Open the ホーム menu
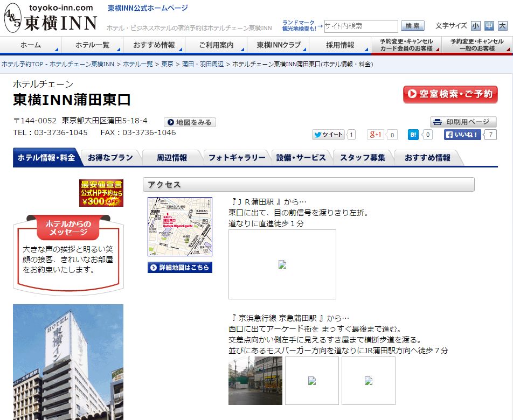 tap(31, 45)
